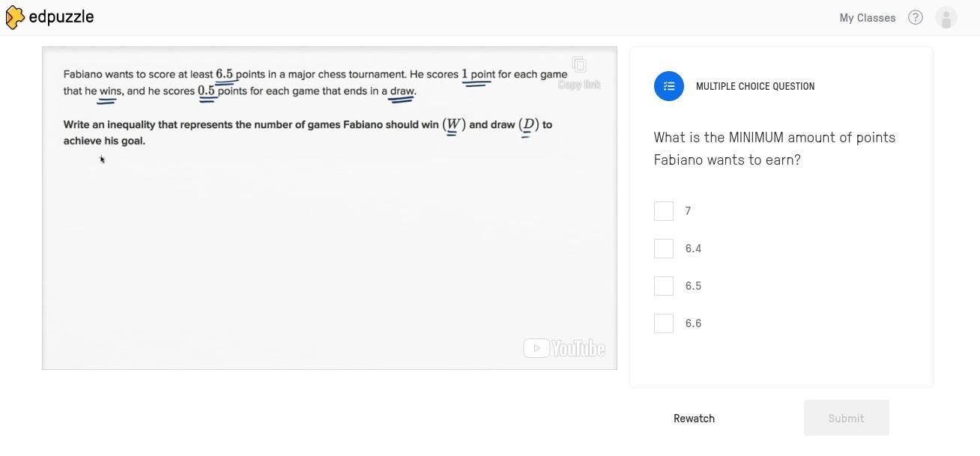Select the 6.4 answer checkbox
Screen dimensions: 980x456
click(663, 249)
